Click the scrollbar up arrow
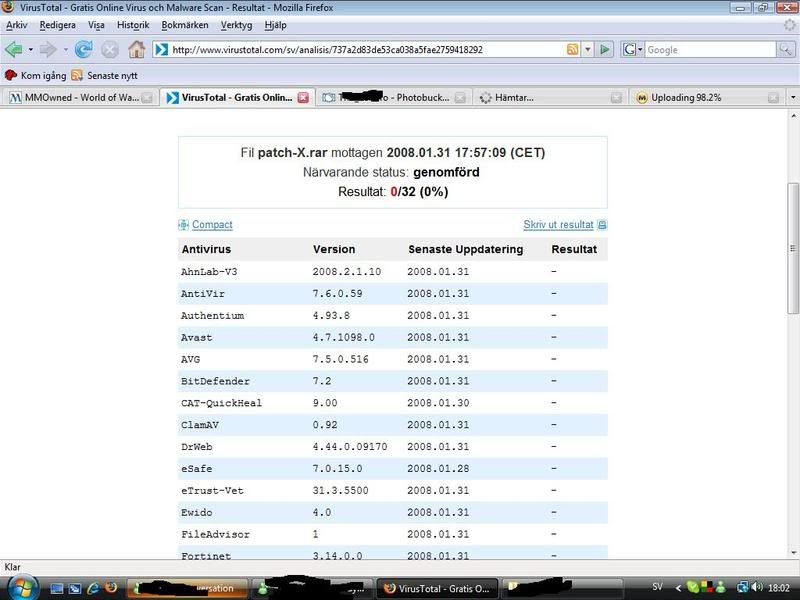The width and height of the screenshot is (800, 600). click(x=793, y=116)
